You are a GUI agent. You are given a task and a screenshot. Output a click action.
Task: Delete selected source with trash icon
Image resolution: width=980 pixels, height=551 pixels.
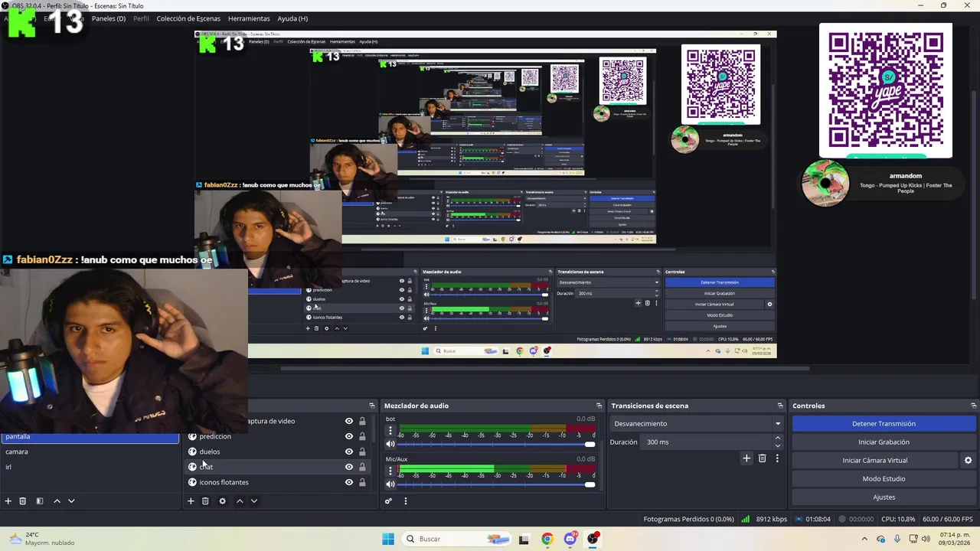click(x=205, y=501)
